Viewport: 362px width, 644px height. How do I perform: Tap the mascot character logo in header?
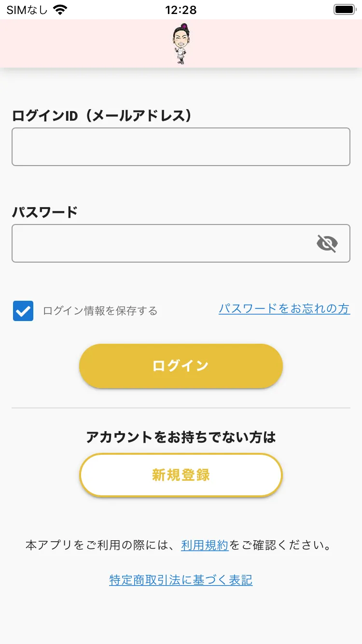181,44
